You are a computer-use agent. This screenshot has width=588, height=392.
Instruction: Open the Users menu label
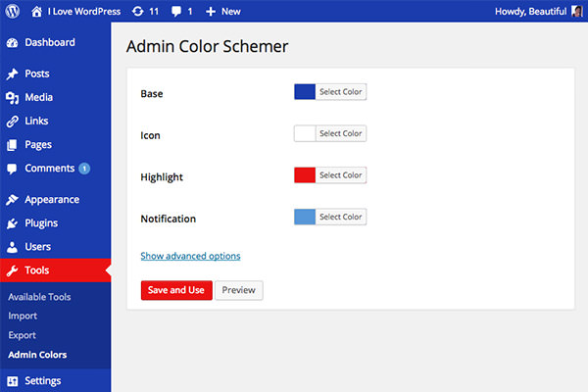(x=38, y=246)
